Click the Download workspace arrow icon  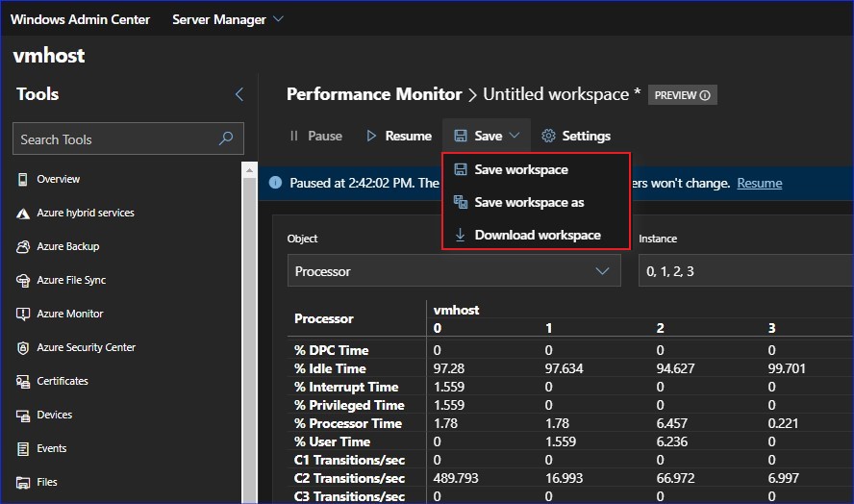coord(461,235)
